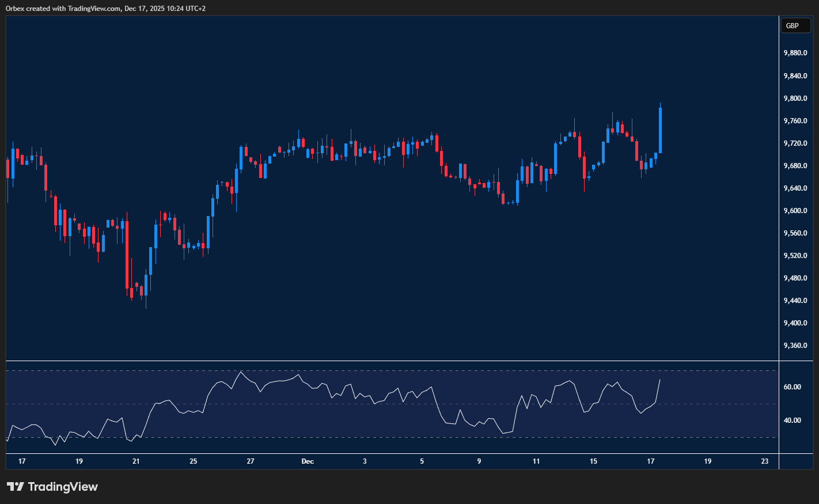Viewport: 819px width, 504px height.
Task: Select date 21 on the time axis
Action: pos(136,461)
